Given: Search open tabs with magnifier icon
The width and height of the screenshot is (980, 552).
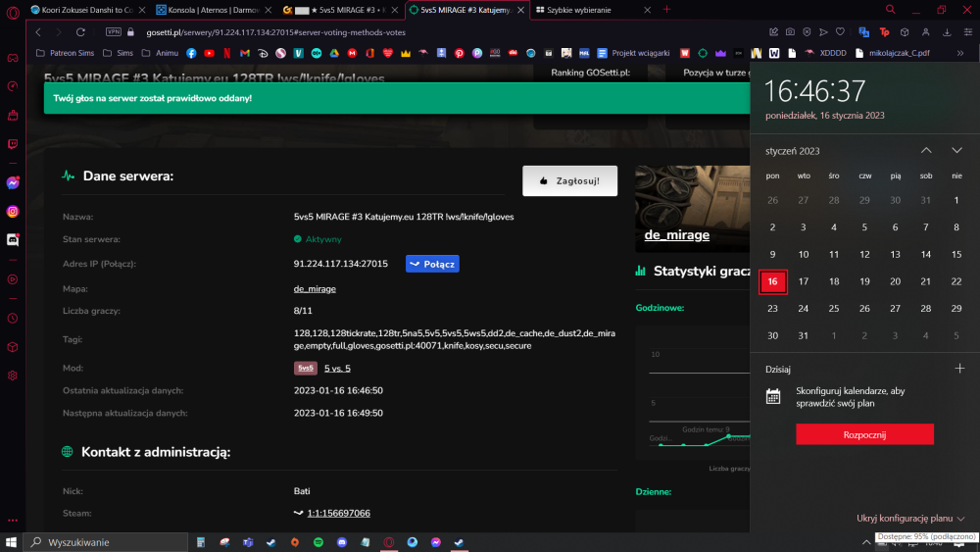Looking at the screenshot, I should tap(890, 10).
